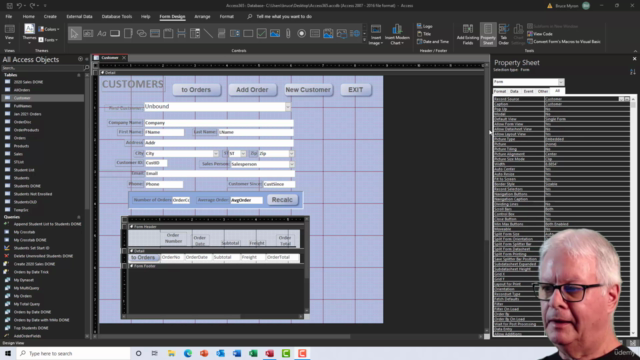Pick the Combo Box control tool
This screenshot has width=640, height=360.
195,33
